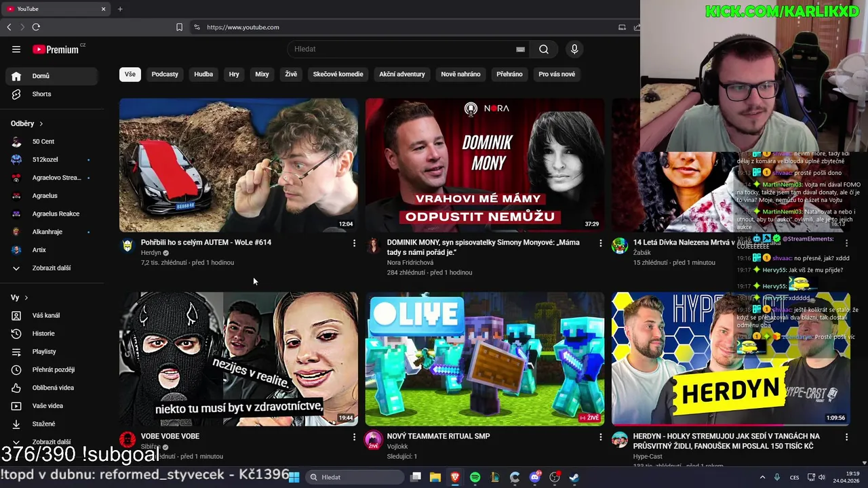Viewport: 868px width, 488px height.
Task: Open Váš kanál in the sidebar
Action: 52,315
